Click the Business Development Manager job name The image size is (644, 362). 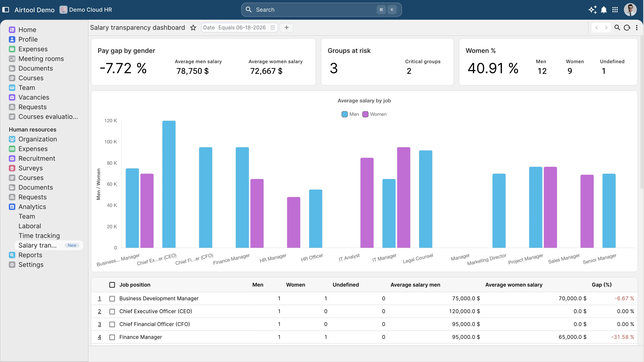tap(159, 298)
